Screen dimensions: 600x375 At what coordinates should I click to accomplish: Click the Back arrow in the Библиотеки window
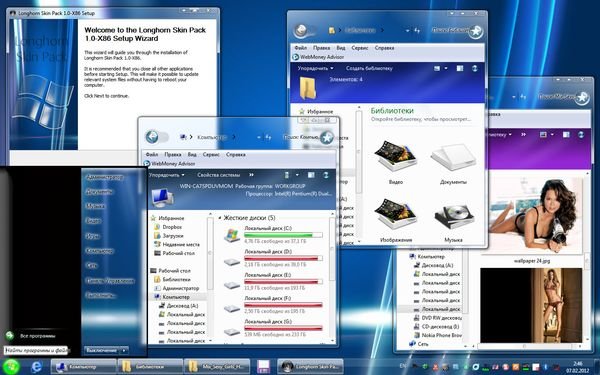(x=301, y=30)
